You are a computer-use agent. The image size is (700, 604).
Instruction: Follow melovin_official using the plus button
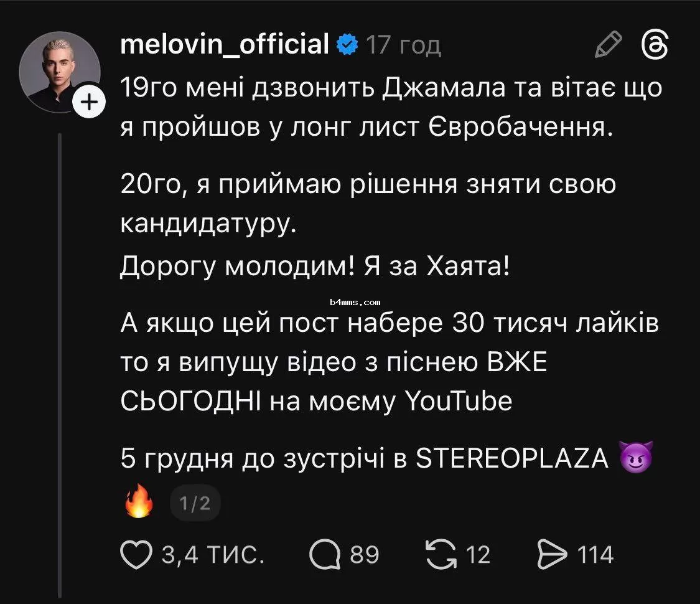pyautogui.click(x=90, y=101)
